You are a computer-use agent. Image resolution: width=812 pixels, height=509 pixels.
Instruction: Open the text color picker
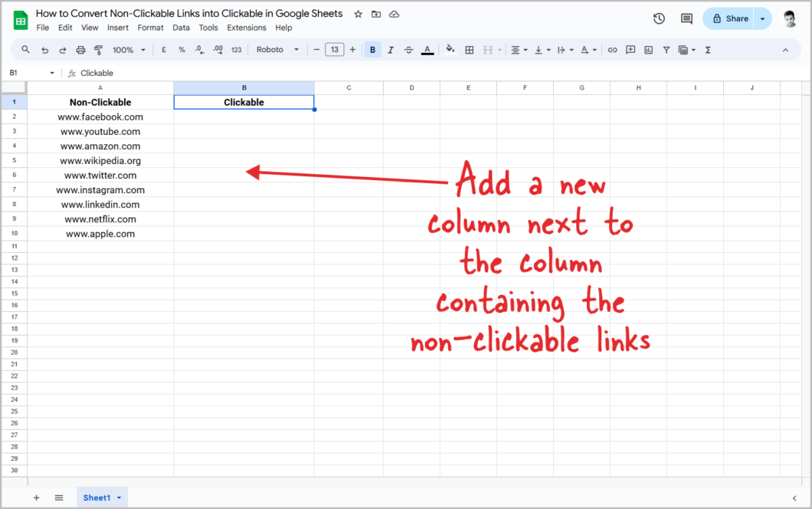coord(427,50)
